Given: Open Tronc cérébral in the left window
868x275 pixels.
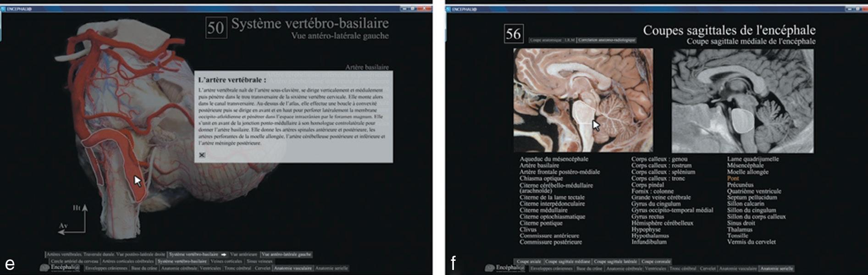Looking at the screenshot, I should pos(238,268).
